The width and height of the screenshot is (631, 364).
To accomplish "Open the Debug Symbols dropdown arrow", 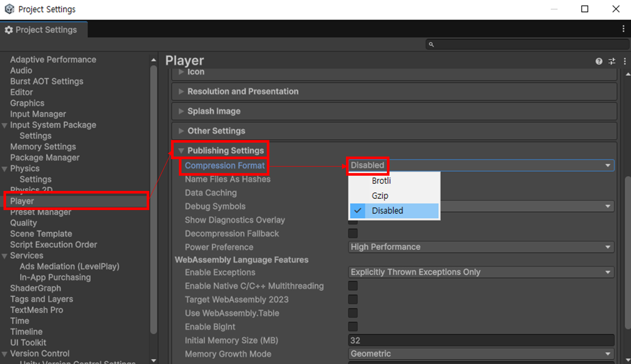I will point(608,206).
